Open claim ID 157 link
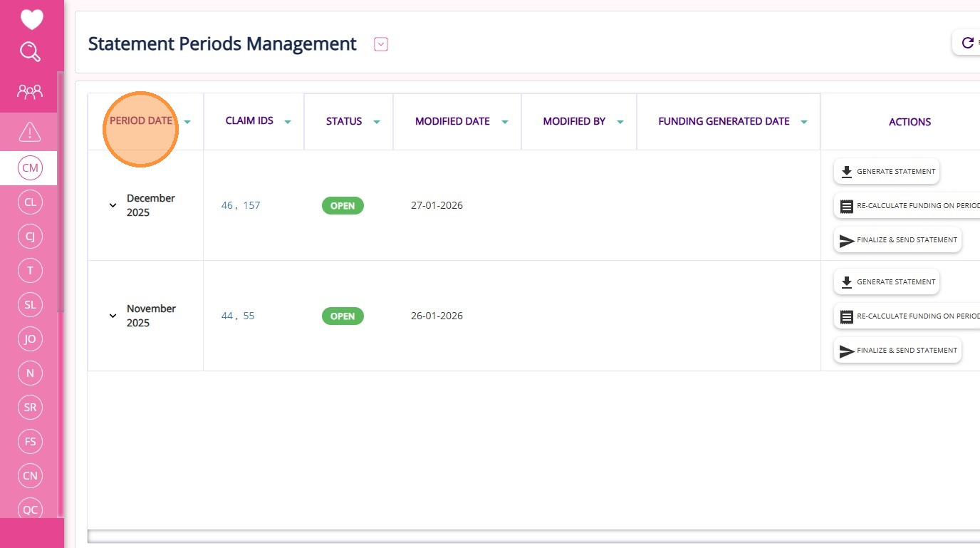 pyautogui.click(x=251, y=205)
